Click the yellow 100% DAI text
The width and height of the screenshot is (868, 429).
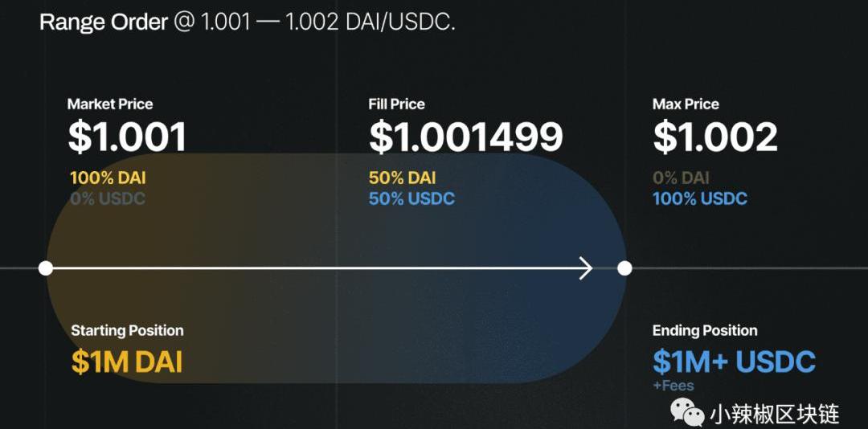click(x=108, y=178)
